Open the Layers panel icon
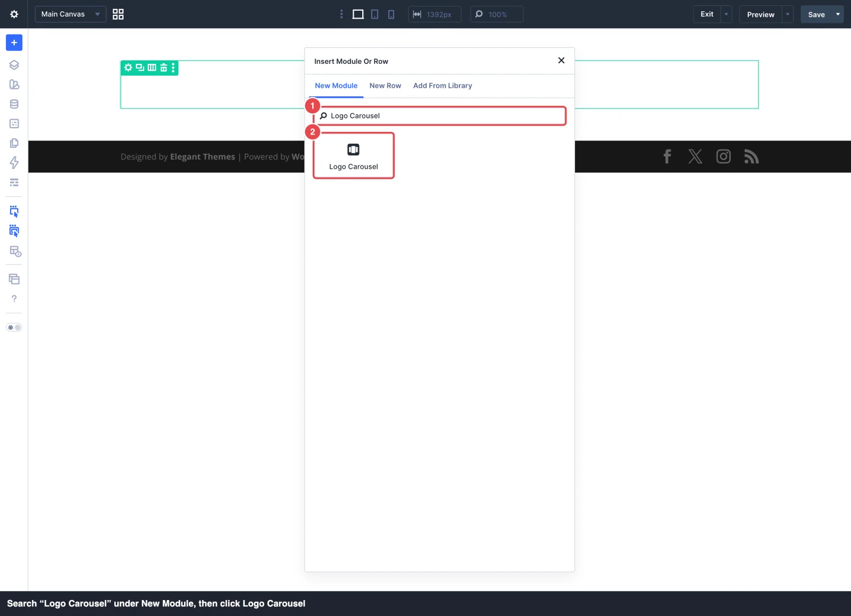This screenshot has height=616, width=851. tap(14, 65)
